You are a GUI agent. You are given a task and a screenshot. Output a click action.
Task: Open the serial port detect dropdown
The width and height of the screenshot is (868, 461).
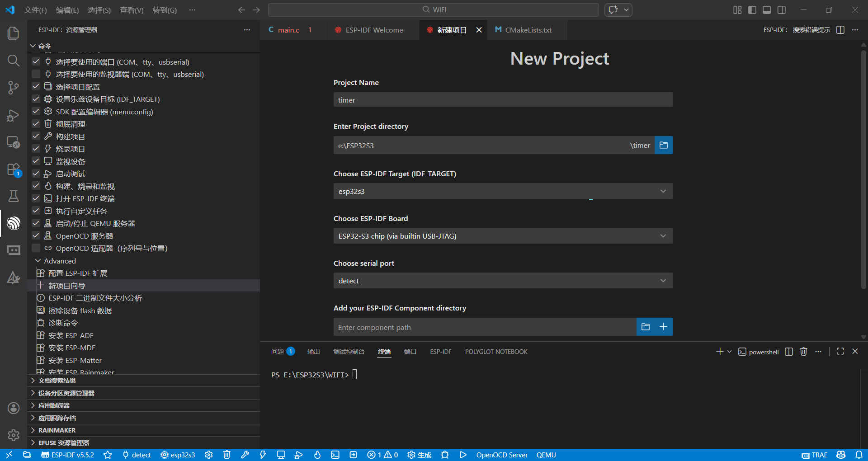tap(503, 281)
